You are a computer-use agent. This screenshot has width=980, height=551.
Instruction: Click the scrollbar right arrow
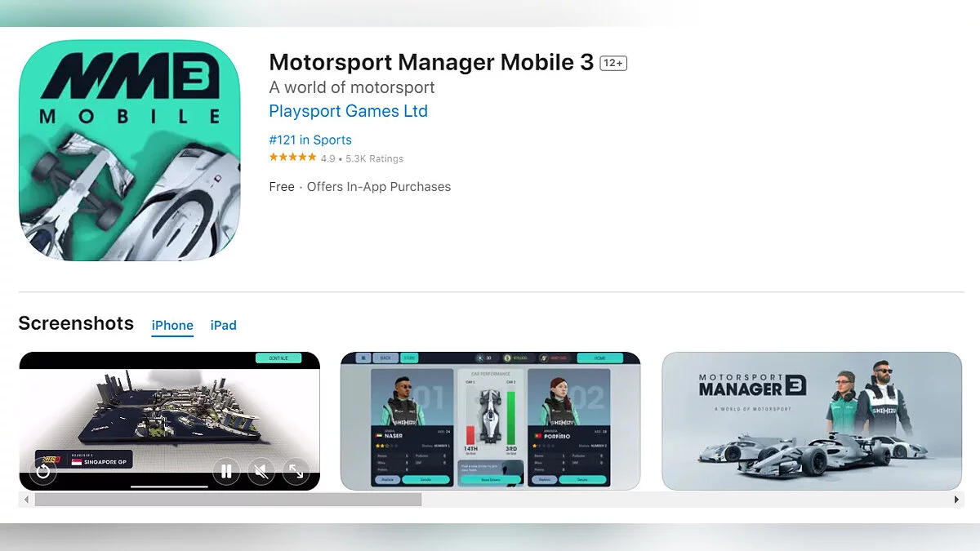[956, 500]
